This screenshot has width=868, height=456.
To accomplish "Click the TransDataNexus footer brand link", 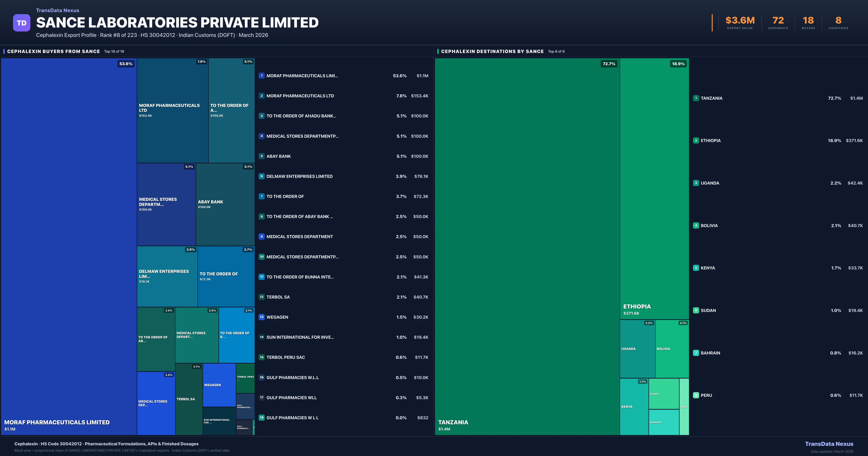I will [x=829, y=444].
